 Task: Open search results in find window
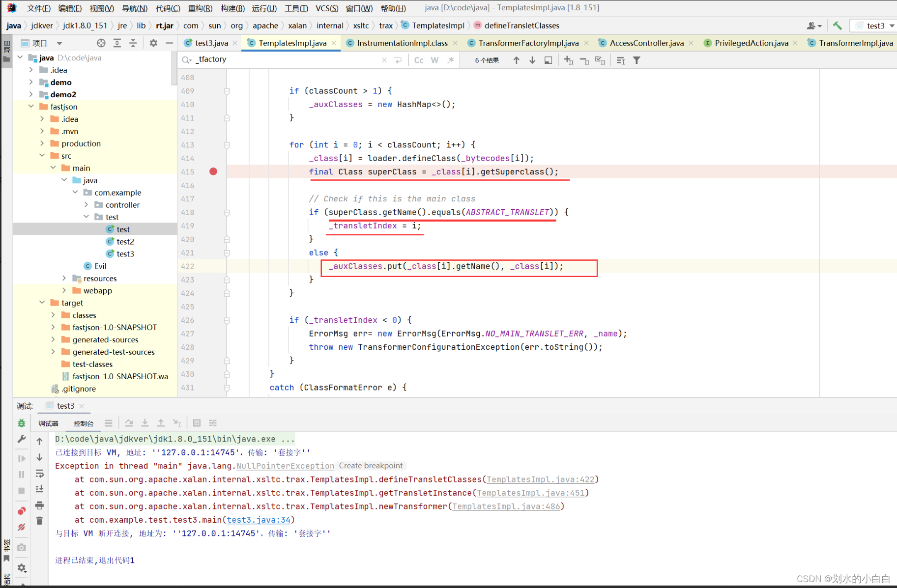548,60
